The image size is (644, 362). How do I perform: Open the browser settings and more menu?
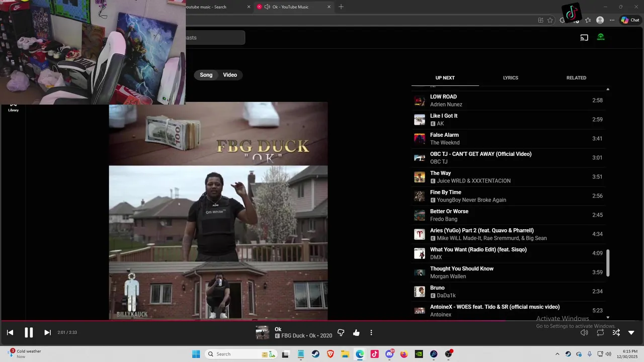[x=612, y=20]
